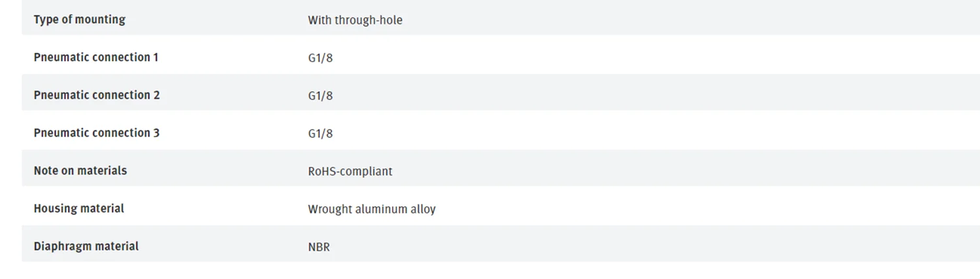Select the RoHS-compliant value text
The image size is (980, 279).
pos(350,172)
